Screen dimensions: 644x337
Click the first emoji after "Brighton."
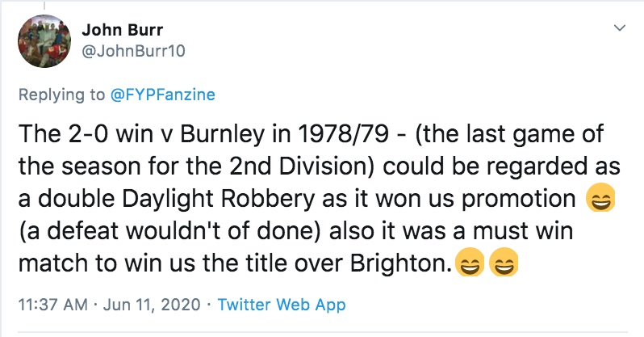point(468,264)
